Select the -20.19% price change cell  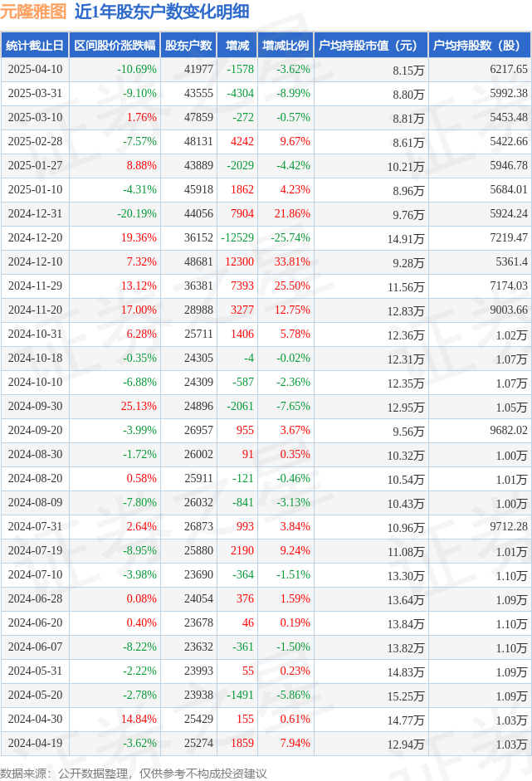(137, 213)
